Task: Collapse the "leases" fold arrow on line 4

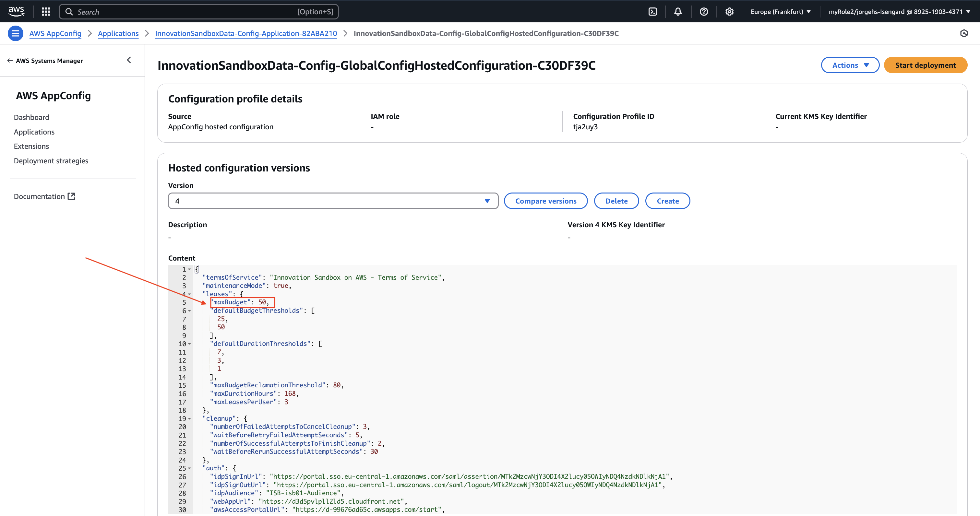Action: [x=189, y=294]
